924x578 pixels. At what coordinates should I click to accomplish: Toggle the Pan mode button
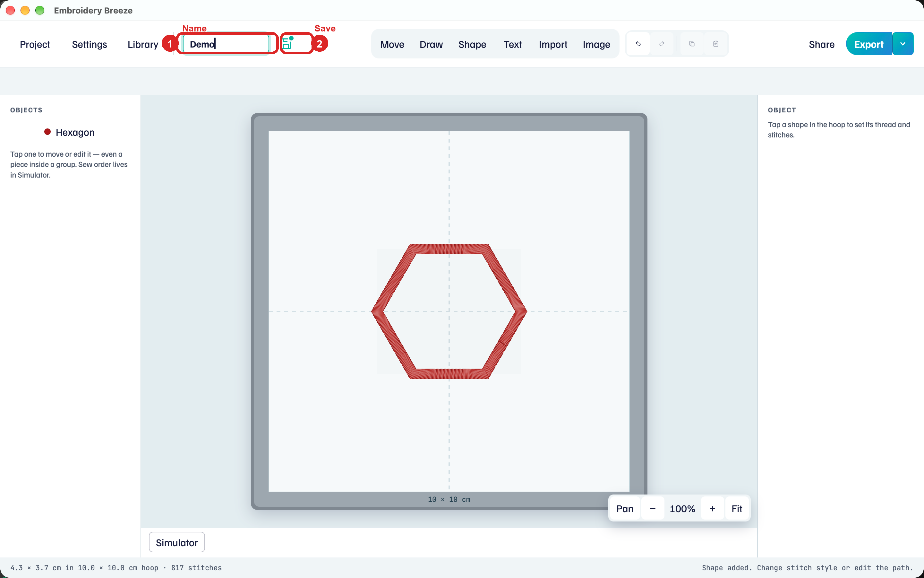[x=625, y=509]
